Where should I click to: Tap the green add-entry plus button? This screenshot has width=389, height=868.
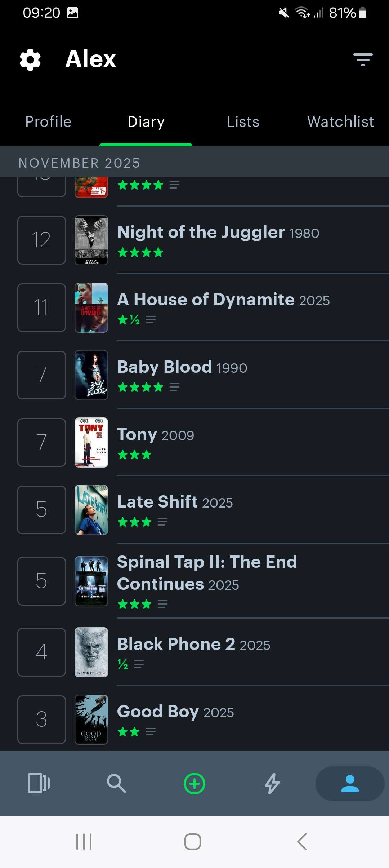coord(194,784)
